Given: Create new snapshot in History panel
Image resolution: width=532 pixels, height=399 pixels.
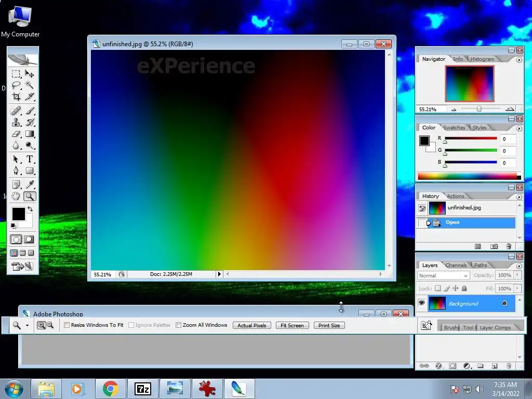Looking at the screenshot, I should pyautogui.click(x=494, y=246).
